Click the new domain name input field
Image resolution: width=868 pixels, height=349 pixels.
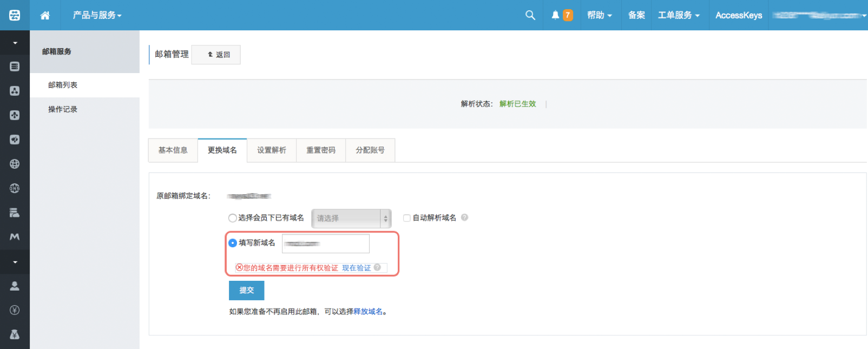[326, 243]
